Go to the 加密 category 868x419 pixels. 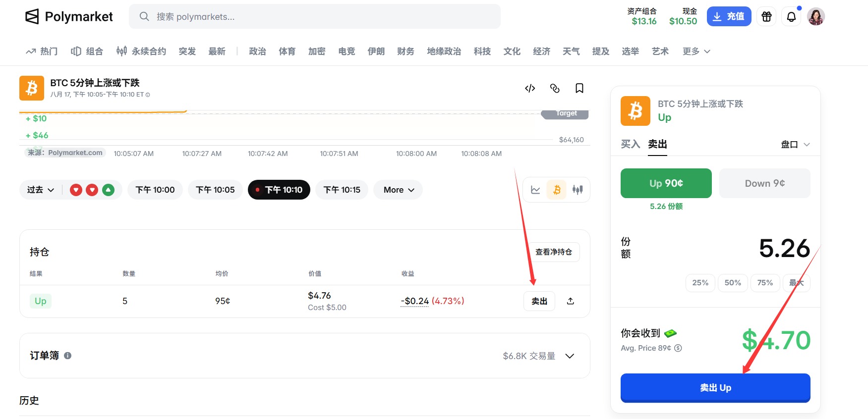317,52
